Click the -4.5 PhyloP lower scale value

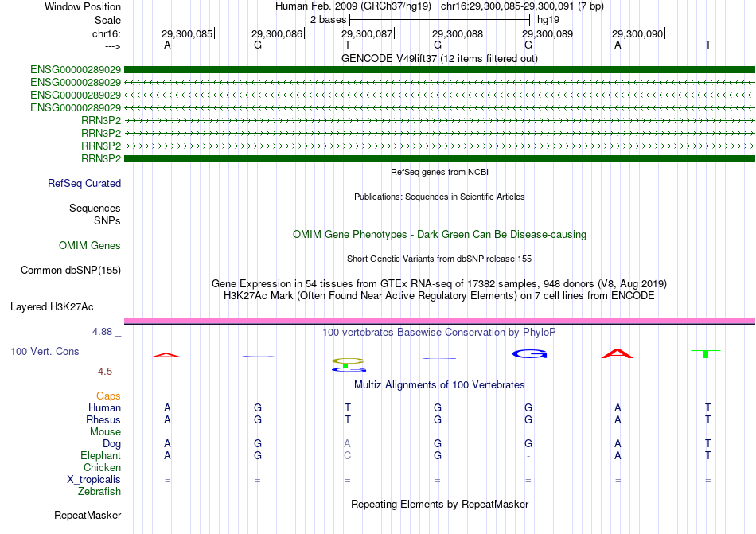coord(103,372)
